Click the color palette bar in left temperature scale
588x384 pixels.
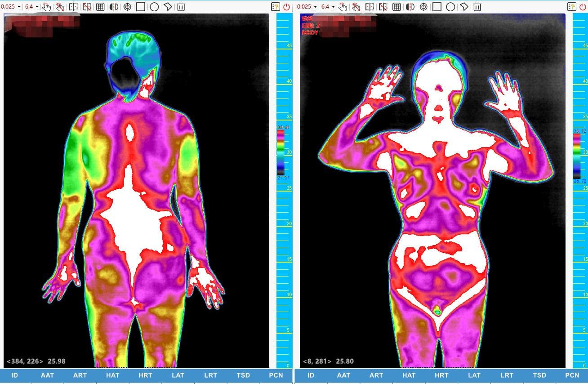point(281,152)
